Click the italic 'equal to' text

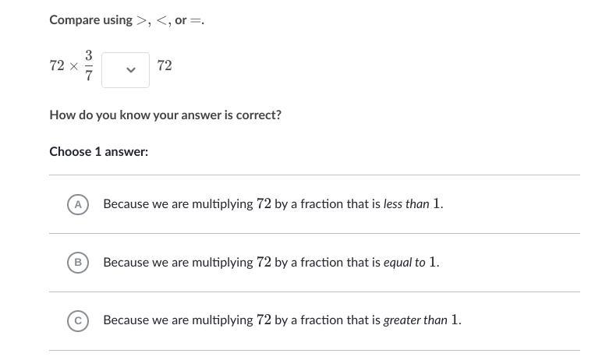[x=404, y=263]
